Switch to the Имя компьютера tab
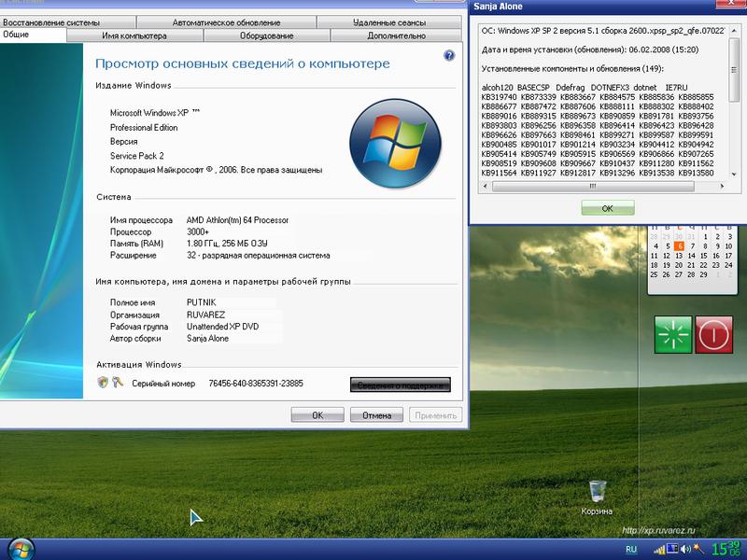The width and height of the screenshot is (747, 560). point(134,35)
